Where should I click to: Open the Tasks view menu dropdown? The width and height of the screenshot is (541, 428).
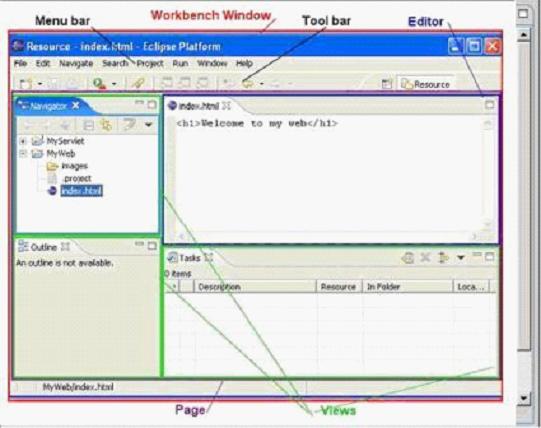[x=461, y=257]
